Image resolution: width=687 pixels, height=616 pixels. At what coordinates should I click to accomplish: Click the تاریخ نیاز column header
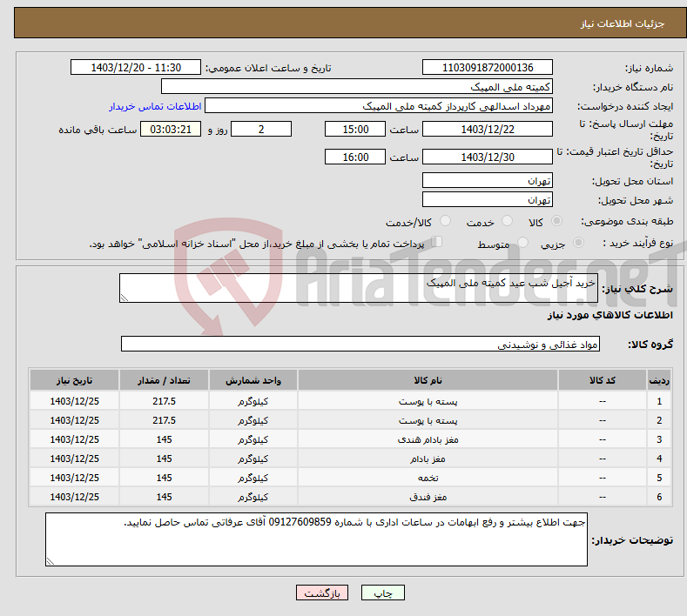point(75,380)
